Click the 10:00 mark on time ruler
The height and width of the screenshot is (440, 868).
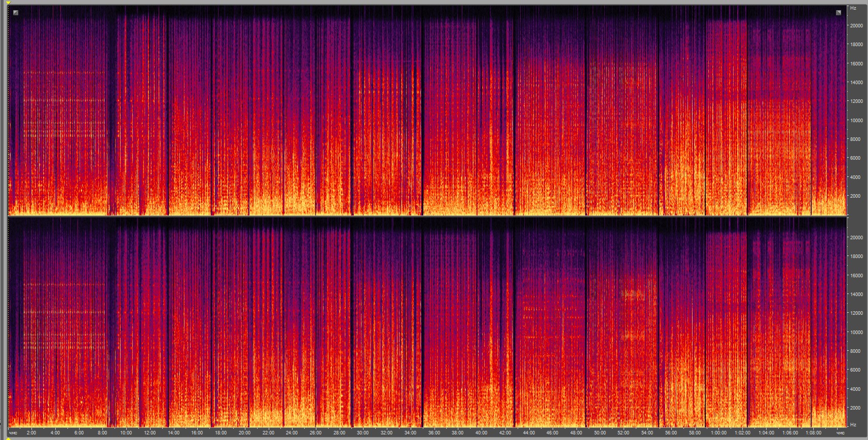coord(126,433)
